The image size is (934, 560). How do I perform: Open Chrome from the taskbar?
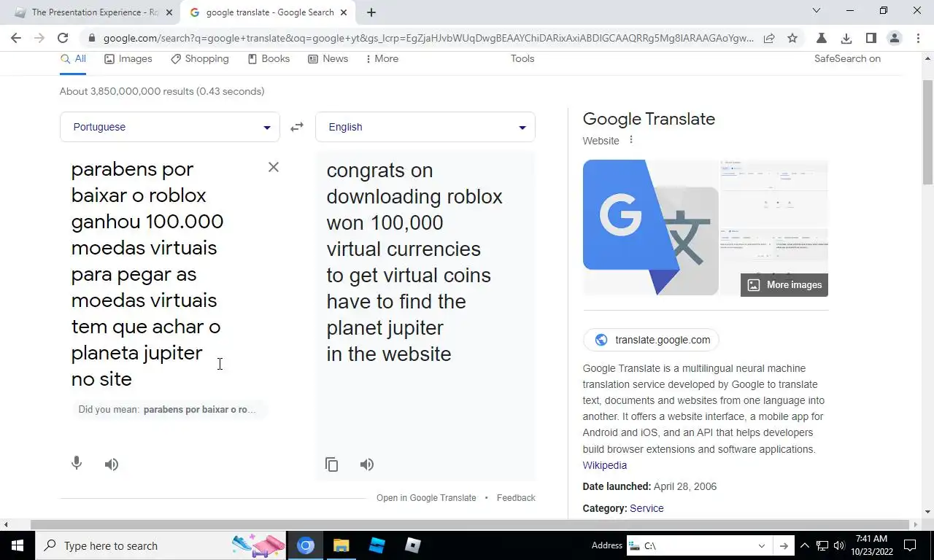[x=306, y=545]
